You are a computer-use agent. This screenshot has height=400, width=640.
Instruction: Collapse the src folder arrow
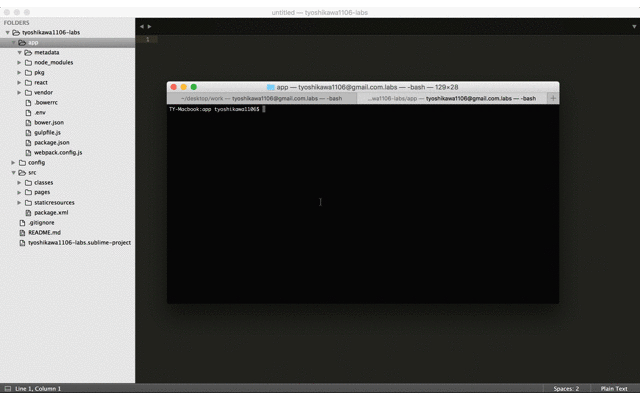[13, 173]
